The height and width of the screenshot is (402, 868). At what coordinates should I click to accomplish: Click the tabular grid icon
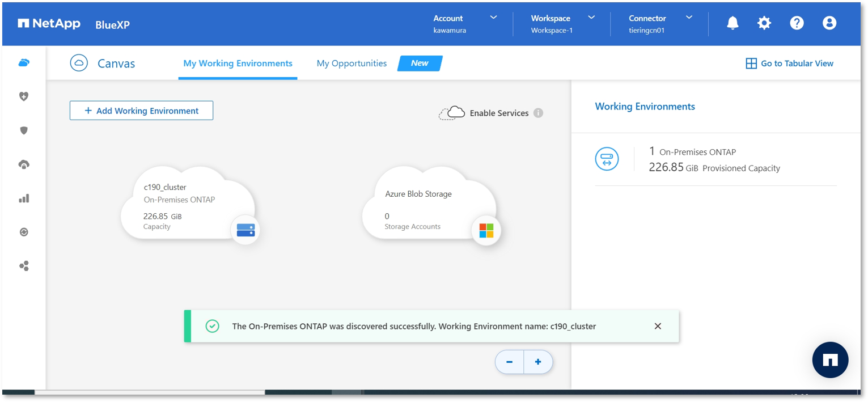click(x=751, y=64)
